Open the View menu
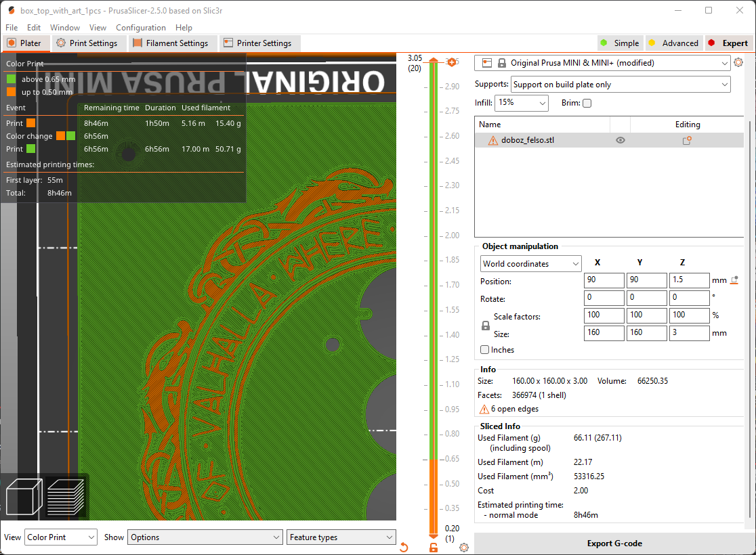The image size is (756, 555). (98, 28)
